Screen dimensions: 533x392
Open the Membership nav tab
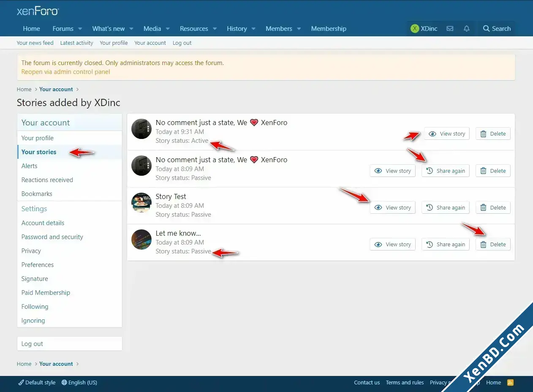(x=329, y=29)
